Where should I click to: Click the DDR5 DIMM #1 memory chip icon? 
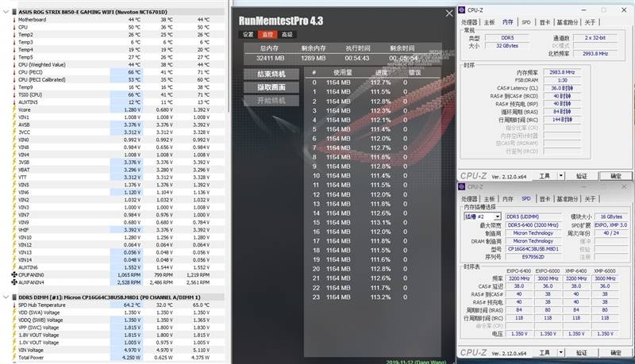pos(14,297)
